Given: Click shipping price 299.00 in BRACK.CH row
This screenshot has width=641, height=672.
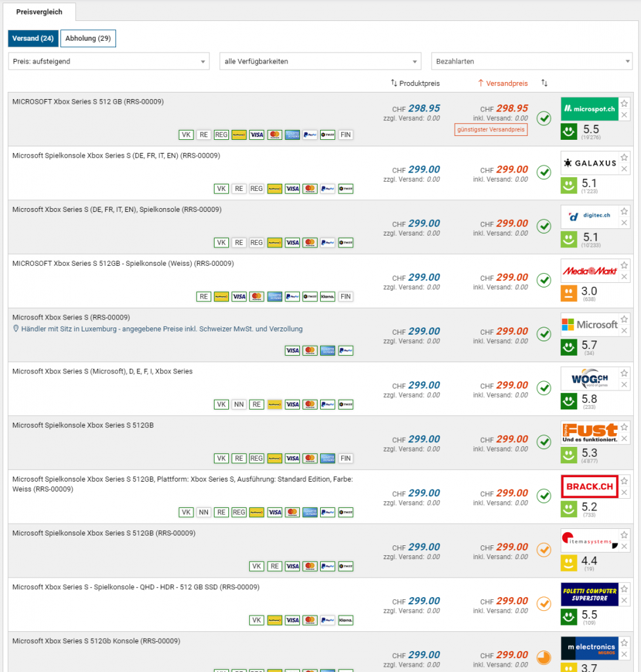Looking at the screenshot, I should (x=512, y=493).
